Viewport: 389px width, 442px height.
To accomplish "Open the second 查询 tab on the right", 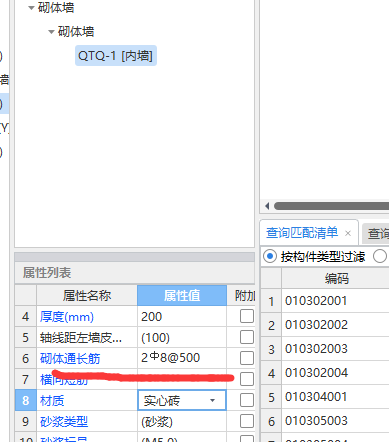I will (376, 233).
